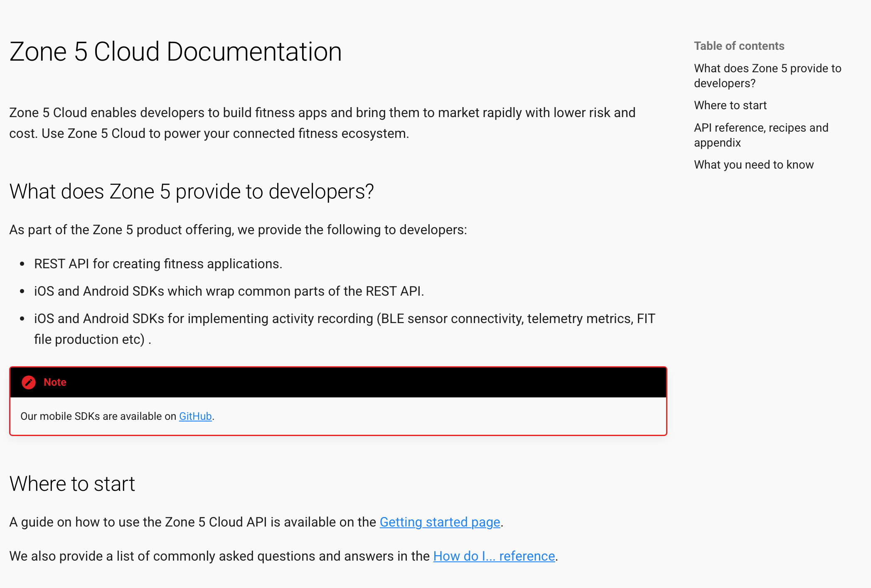Go to 'API reference, recipes and appendix' section

[x=761, y=135]
